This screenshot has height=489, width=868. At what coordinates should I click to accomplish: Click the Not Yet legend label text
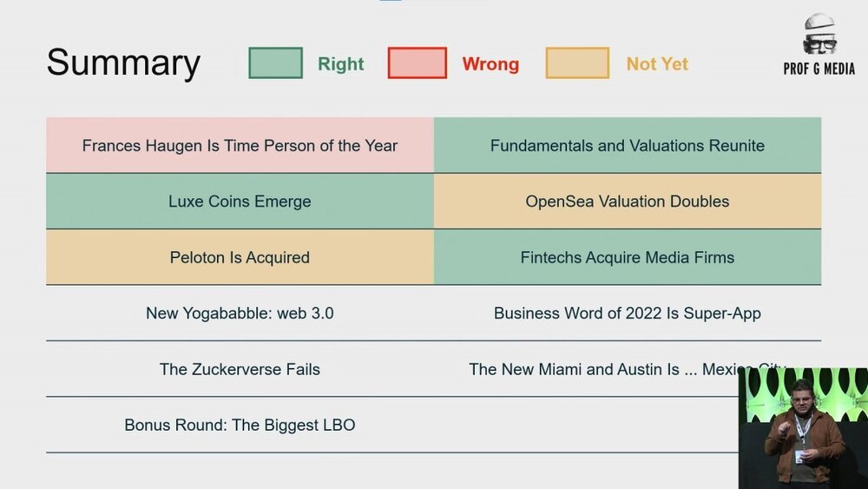pyautogui.click(x=657, y=64)
